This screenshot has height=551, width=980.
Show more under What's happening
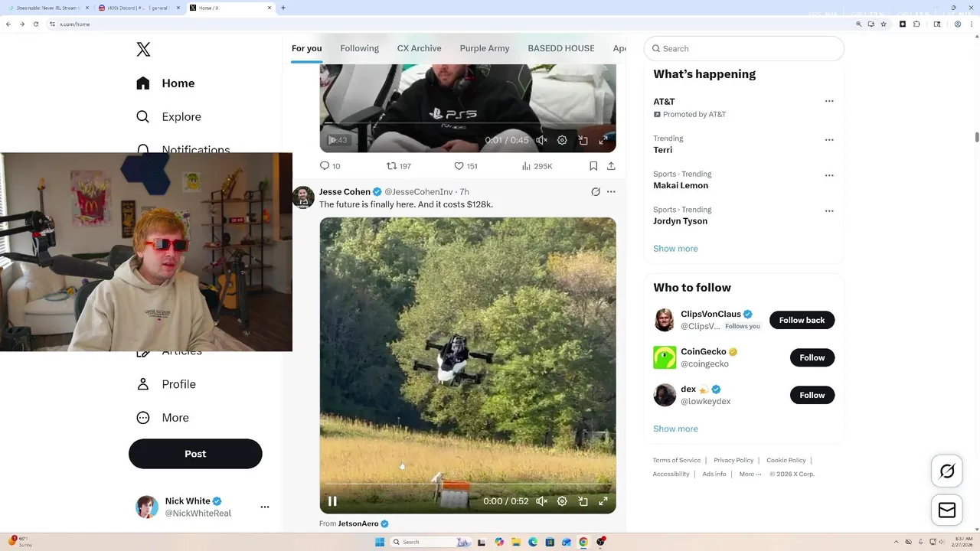tap(675, 249)
